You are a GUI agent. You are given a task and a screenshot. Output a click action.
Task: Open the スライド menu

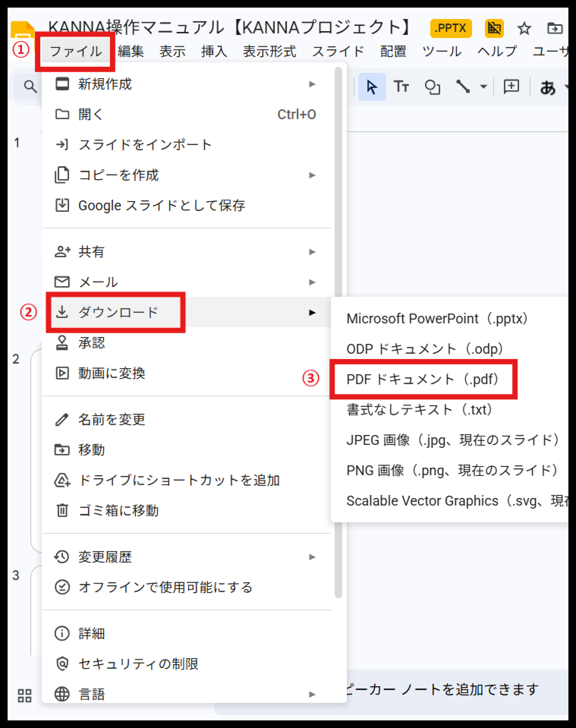point(338,51)
